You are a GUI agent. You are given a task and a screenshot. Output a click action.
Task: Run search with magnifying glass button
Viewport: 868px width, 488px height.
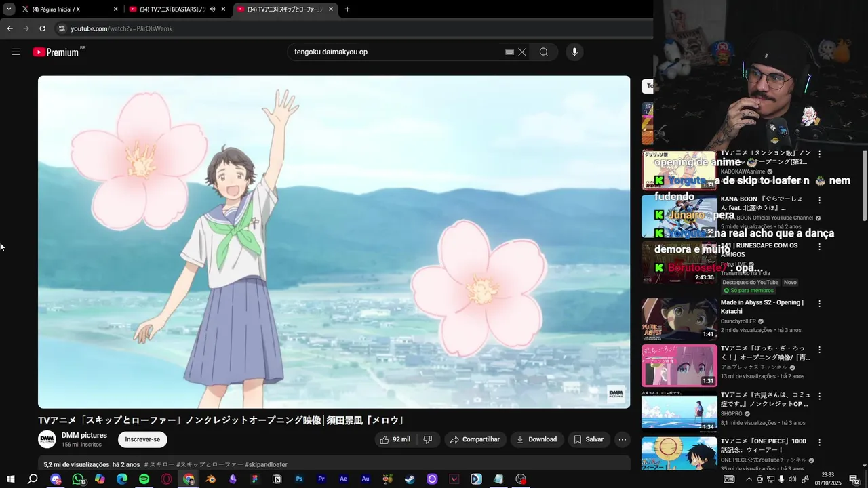pyautogui.click(x=544, y=52)
